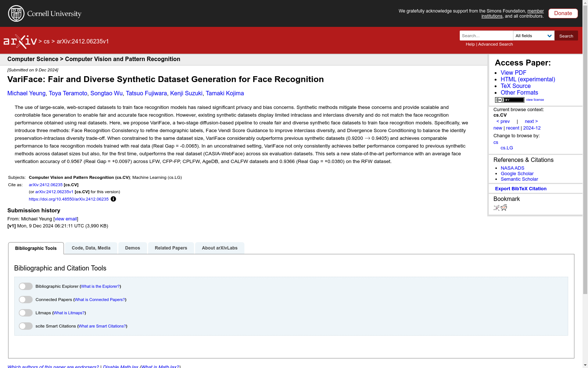
Task: Open Advanced Search link
Action: (495, 44)
